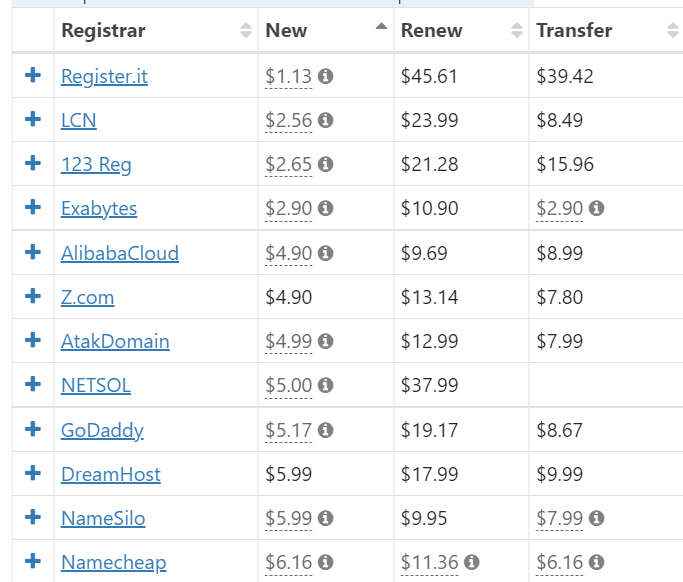The height and width of the screenshot is (582, 683).
Task: Click info icon next to Namecheap renew price
Action: click(472, 562)
